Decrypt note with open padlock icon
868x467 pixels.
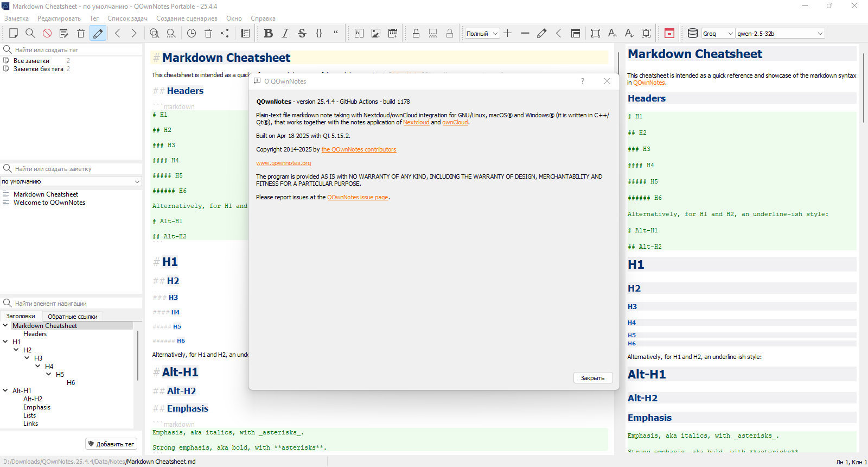point(450,33)
